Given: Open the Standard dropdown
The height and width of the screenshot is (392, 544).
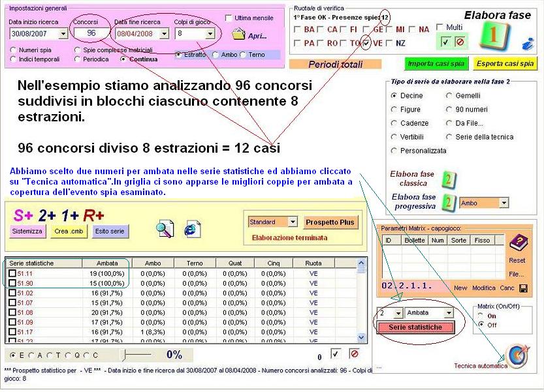Looking at the screenshot, I should pos(293,222).
